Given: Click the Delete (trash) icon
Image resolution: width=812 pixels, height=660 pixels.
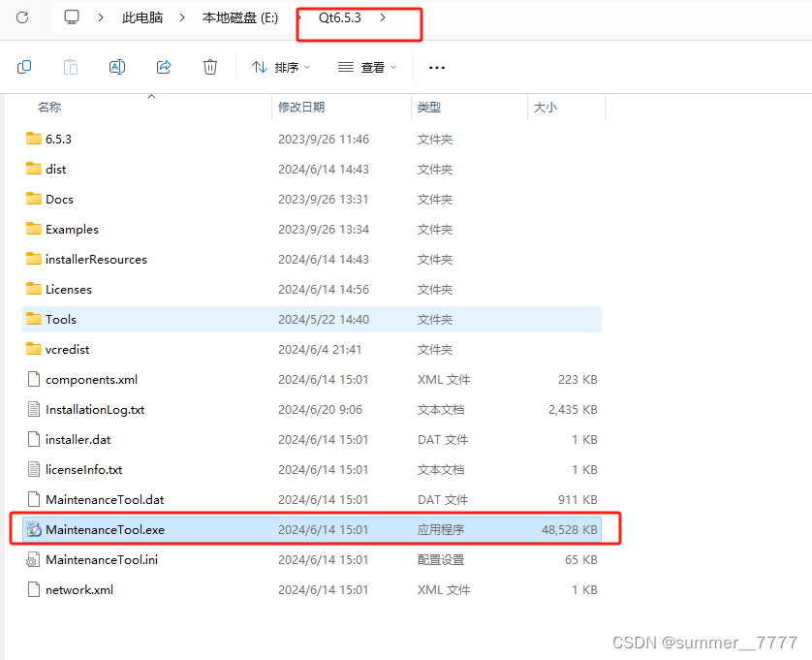Looking at the screenshot, I should [x=209, y=67].
